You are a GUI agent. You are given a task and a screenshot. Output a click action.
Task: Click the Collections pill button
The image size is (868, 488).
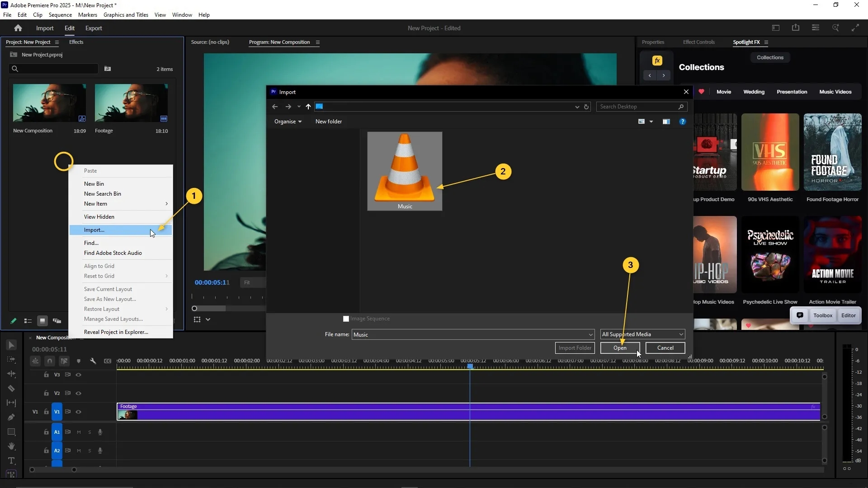[770, 57]
